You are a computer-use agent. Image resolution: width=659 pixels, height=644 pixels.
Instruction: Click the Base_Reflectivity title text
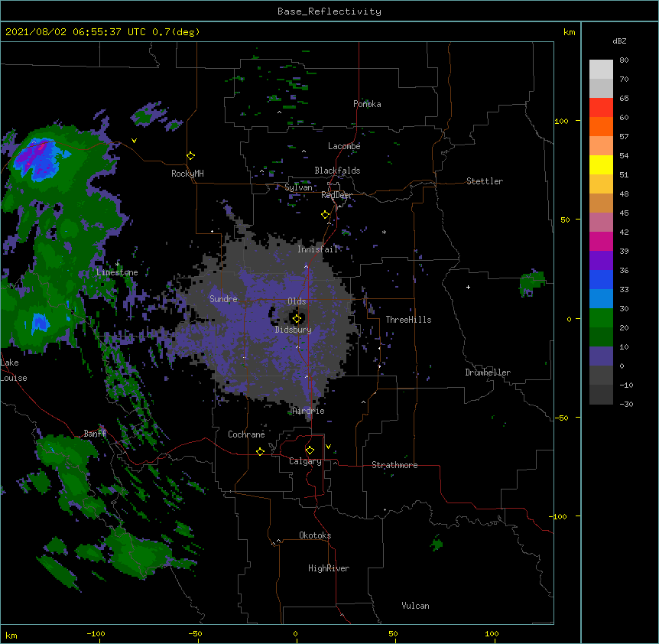pos(329,11)
